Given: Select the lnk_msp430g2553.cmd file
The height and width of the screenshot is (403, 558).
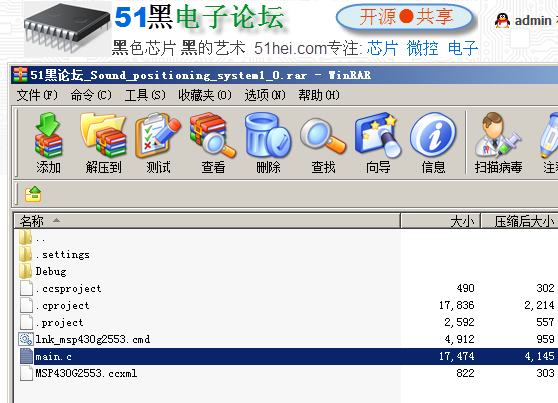Looking at the screenshot, I should (x=93, y=339).
